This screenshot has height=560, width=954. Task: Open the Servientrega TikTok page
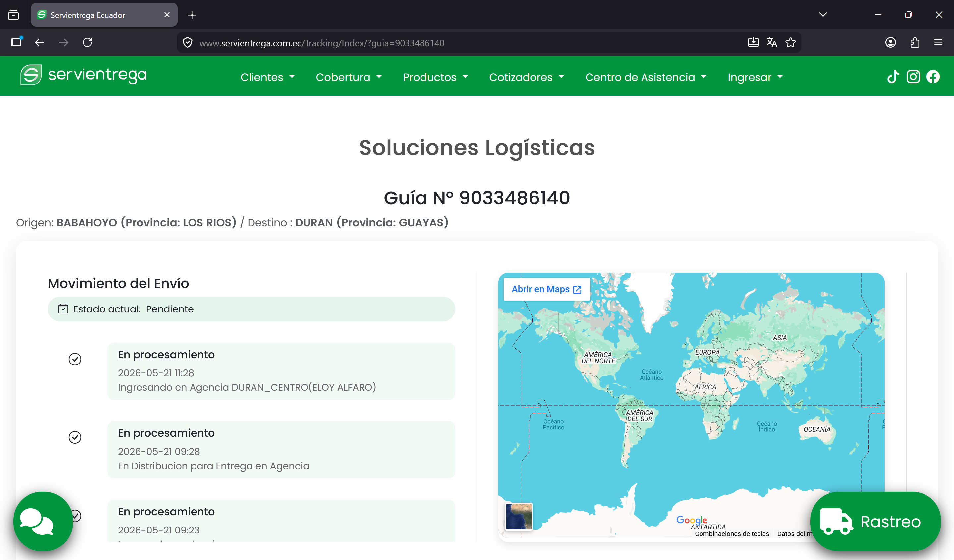tap(893, 77)
